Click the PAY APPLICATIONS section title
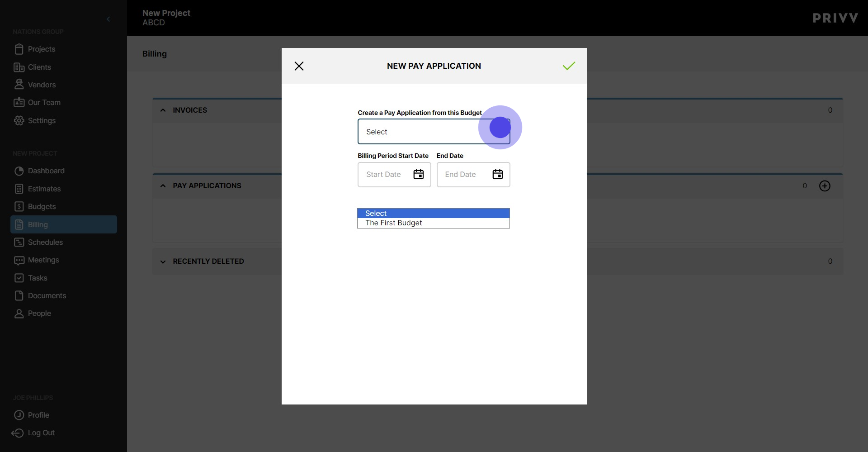Viewport: 868px width, 452px height. 207,186
